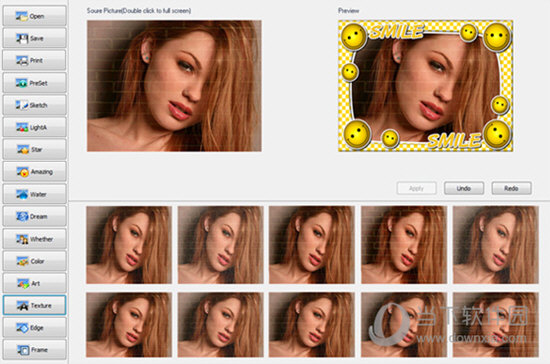This screenshot has height=364, width=550.
Task: Click the Preview image with Smile frame
Action: [x=425, y=86]
